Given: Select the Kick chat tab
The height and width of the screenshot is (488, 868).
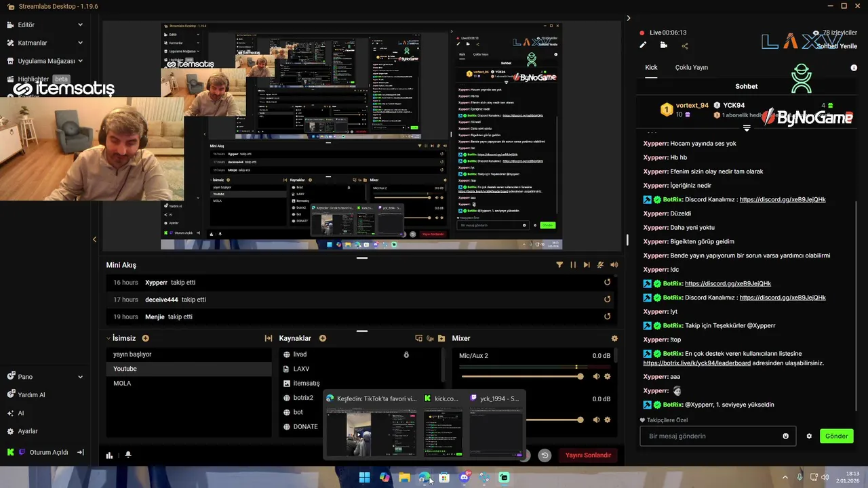Looking at the screenshot, I should [651, 67].
